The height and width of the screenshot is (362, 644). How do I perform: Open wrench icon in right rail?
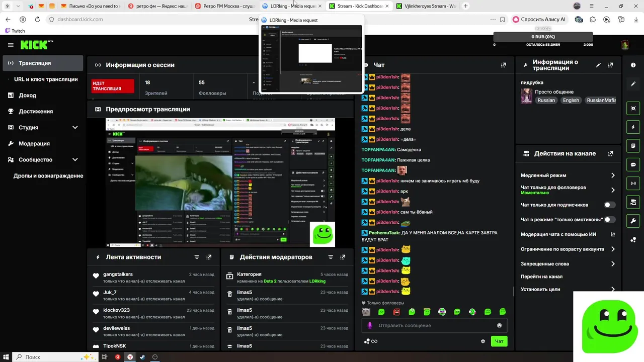coord(633,221)
